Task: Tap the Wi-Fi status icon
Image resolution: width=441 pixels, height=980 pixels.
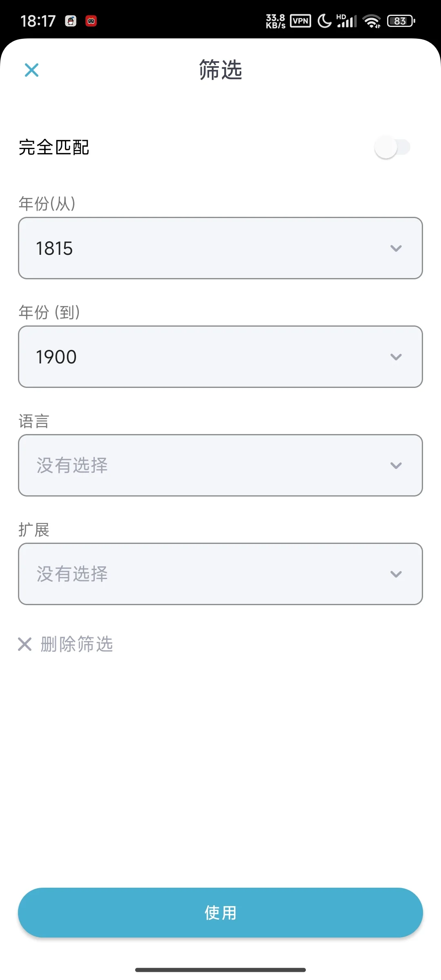Action: [x=372, y=21]
